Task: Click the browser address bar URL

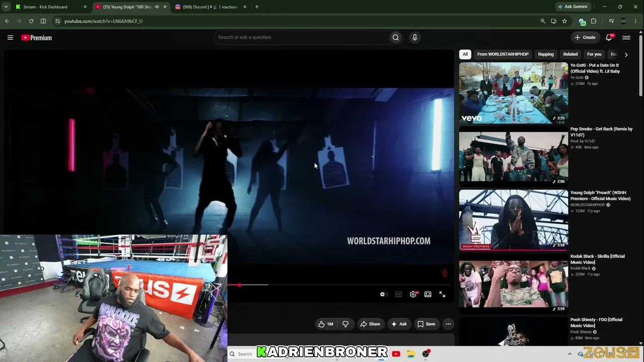Action: (x=103, y=21)
